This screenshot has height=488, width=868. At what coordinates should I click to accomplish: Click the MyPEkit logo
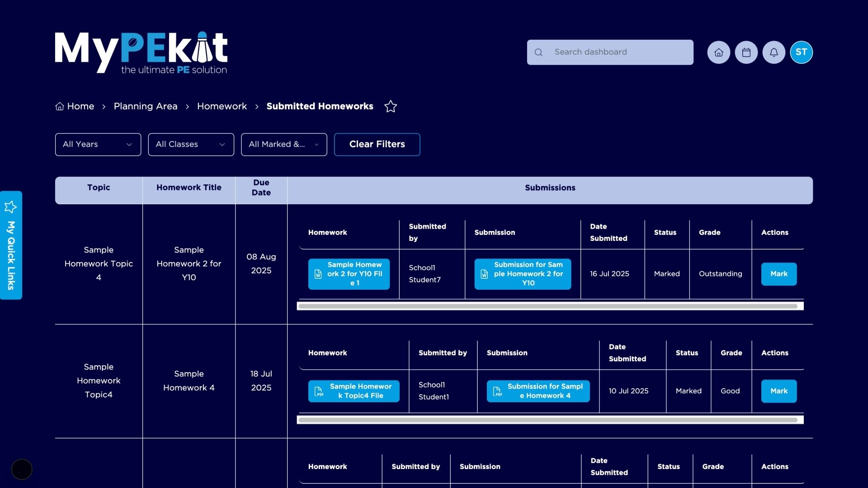[x=141, y=52]
